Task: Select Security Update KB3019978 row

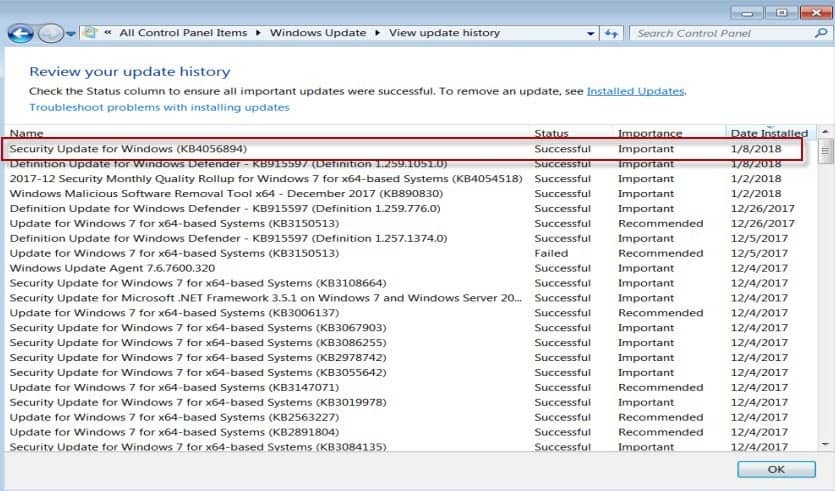Action: tap(405, 403)
